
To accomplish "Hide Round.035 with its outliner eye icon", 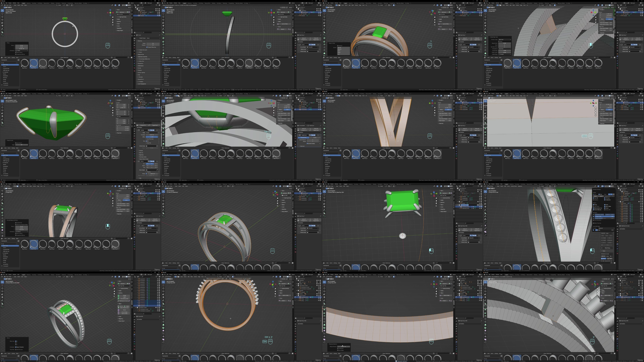I will (158, 306).
